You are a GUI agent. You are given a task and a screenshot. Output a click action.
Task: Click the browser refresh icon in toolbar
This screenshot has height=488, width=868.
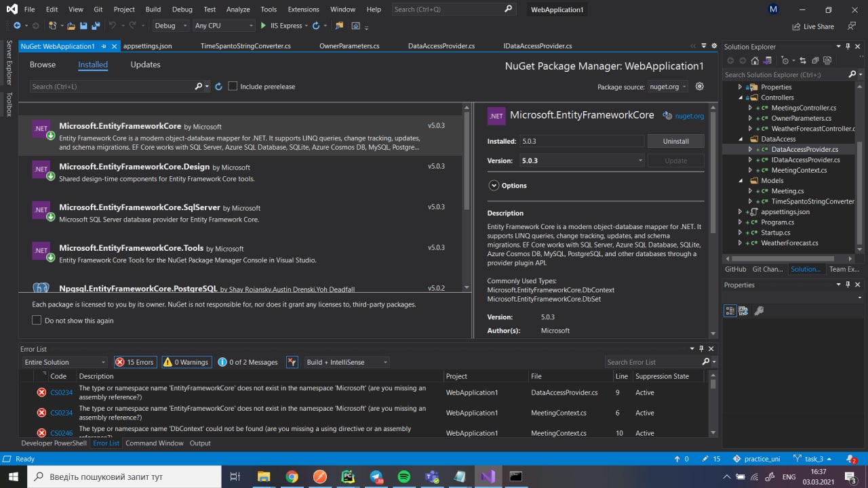pyautogui.click(x=316, y=26)
